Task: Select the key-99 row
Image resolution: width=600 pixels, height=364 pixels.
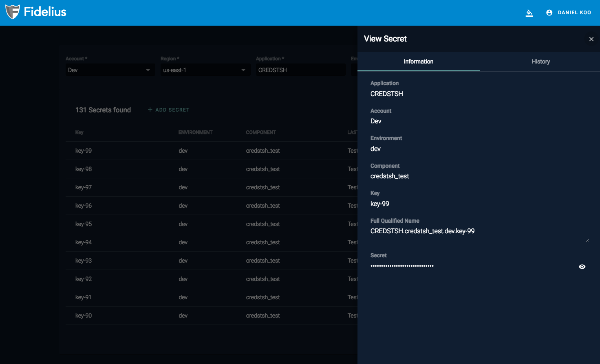Action: (212, 151)
